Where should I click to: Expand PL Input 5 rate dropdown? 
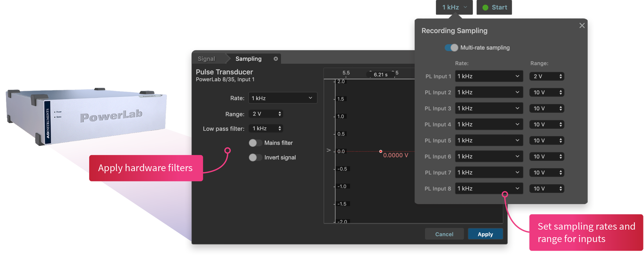coord(488,141)
